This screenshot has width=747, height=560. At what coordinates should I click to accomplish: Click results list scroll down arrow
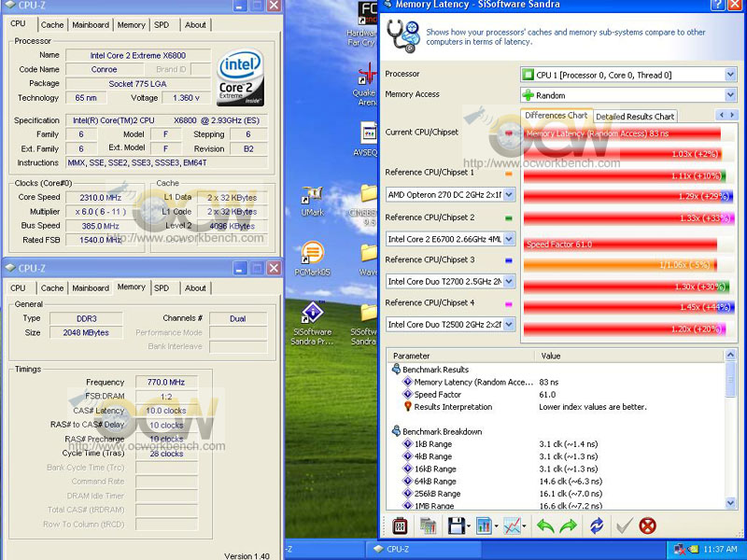pos(730,503)
